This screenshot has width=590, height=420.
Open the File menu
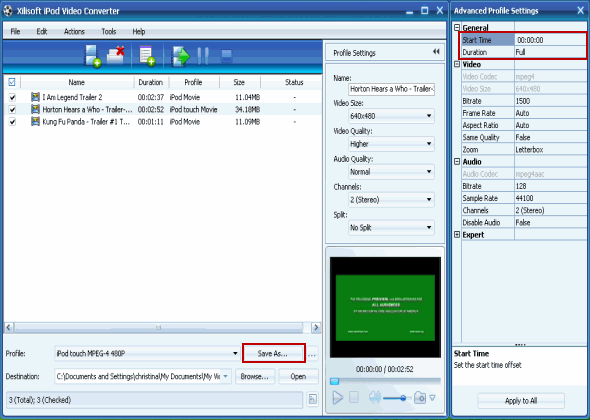[x=15, y=31]
